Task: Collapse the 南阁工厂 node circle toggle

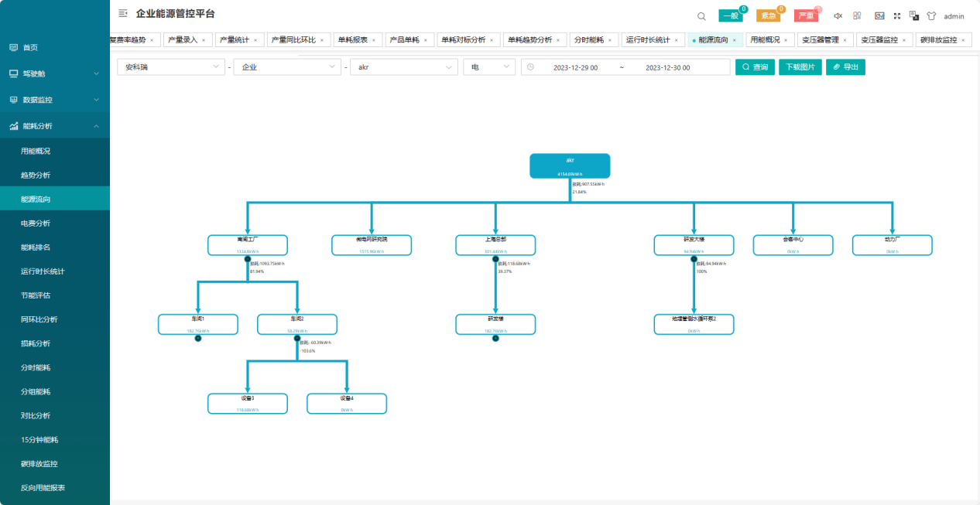Action: coord(248,259)
